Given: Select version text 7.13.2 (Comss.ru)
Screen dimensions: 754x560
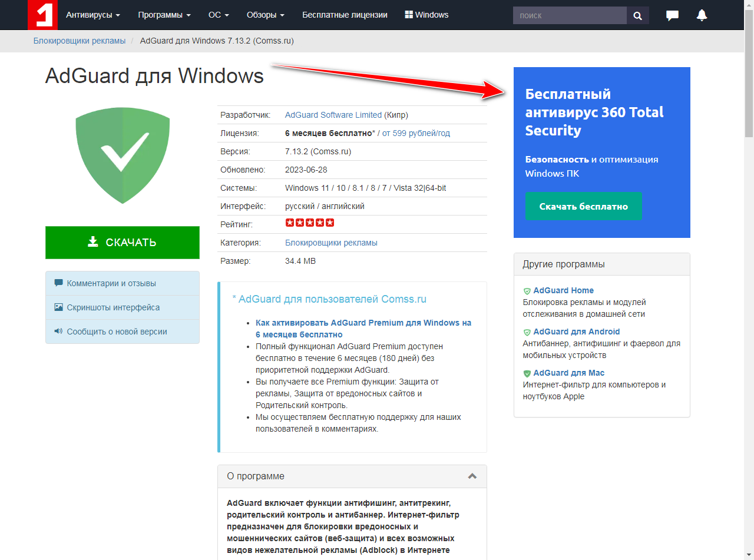Looking at the screenshot, I should tap(318, 151).
